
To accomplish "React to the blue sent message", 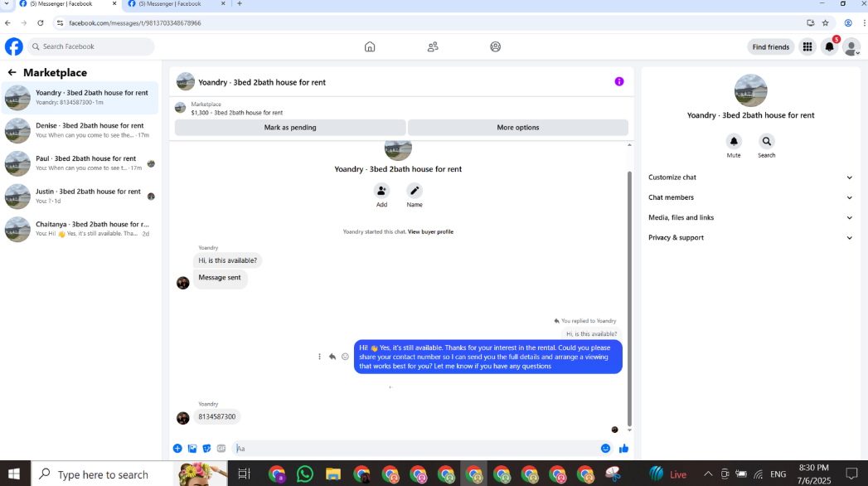I will (346, 357).
